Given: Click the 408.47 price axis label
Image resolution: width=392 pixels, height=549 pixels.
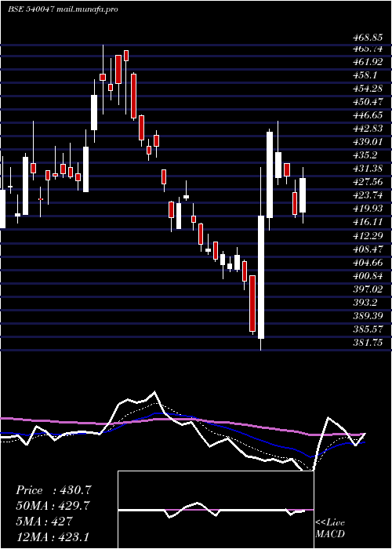Looking at the screenshot, I should click(368, 249).
